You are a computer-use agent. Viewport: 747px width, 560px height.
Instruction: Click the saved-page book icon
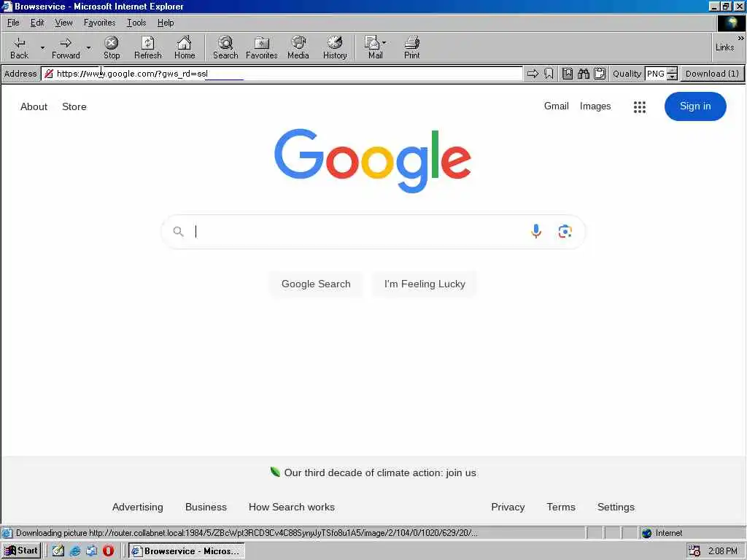(x=568, y=74)
